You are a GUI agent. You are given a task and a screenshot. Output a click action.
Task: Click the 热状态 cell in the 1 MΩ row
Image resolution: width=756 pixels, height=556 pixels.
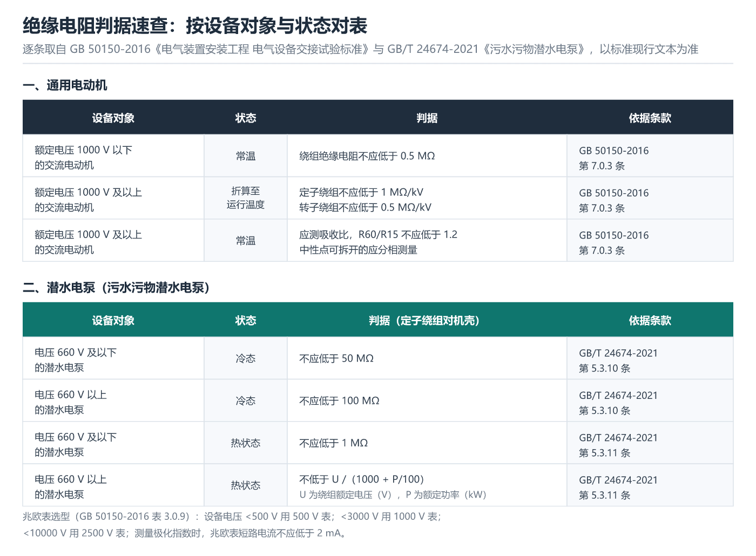tap(246, 443)
